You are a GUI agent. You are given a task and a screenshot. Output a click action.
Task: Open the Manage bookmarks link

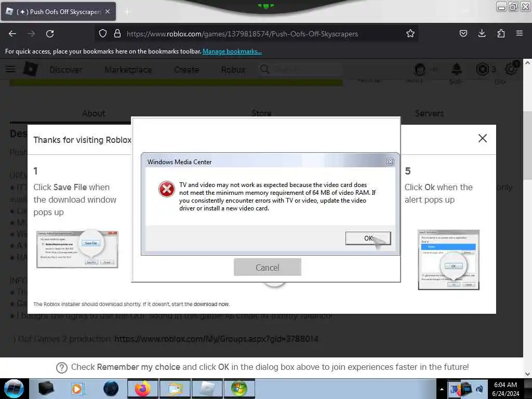coord(232,51)
